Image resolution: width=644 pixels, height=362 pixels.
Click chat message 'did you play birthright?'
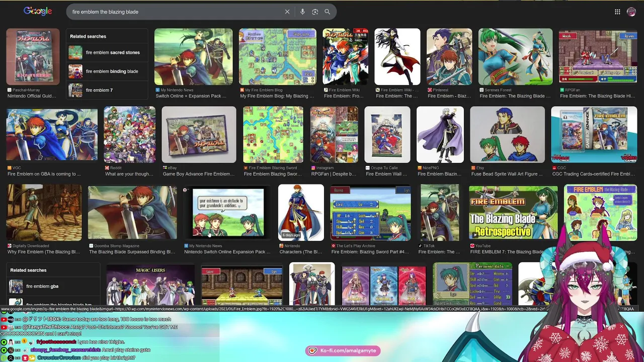coord(108,357)
